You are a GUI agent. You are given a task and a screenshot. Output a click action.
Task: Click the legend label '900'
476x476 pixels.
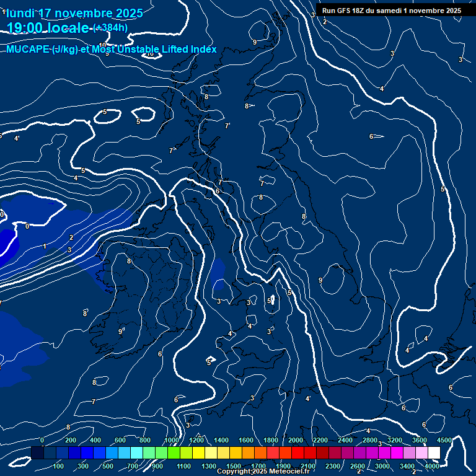click(157, 466)
